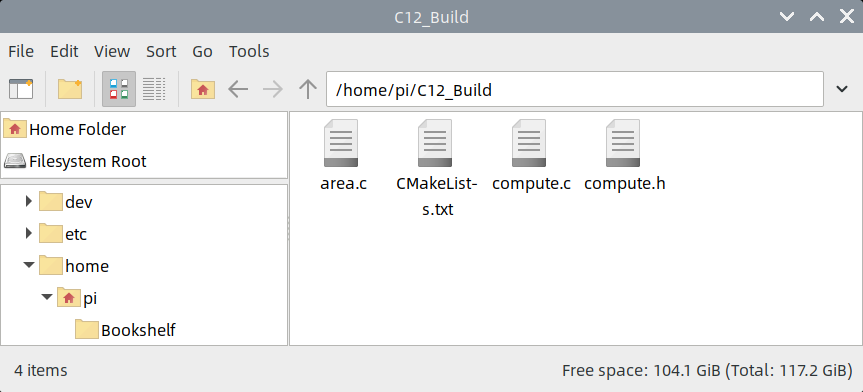Expand the etc folder in tree
Screen dimensions: 863x392
[29, 234]
